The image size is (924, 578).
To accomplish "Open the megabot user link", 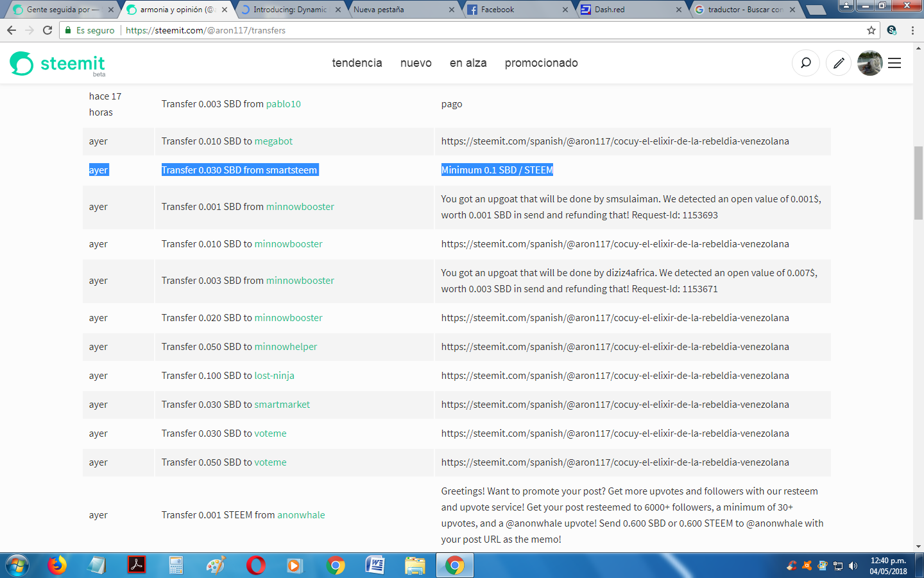I will (273, 141).
